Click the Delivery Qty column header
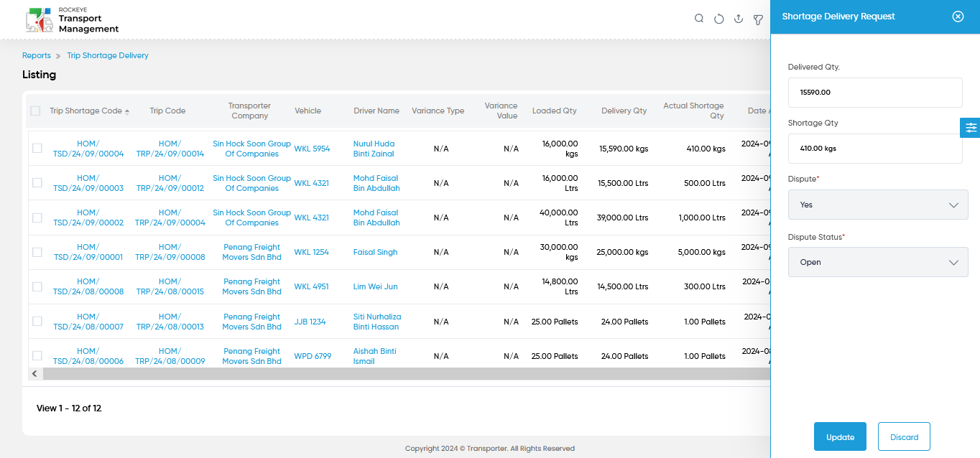The width and height of the screenshot is (980, 458). pyautogui.click(x=624, y=111)
